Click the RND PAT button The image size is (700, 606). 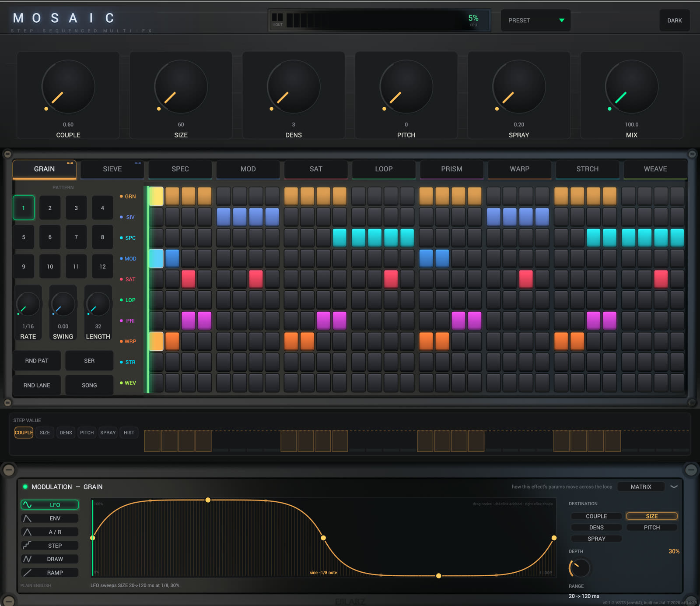pyautogui.click(x=37, y=361)
